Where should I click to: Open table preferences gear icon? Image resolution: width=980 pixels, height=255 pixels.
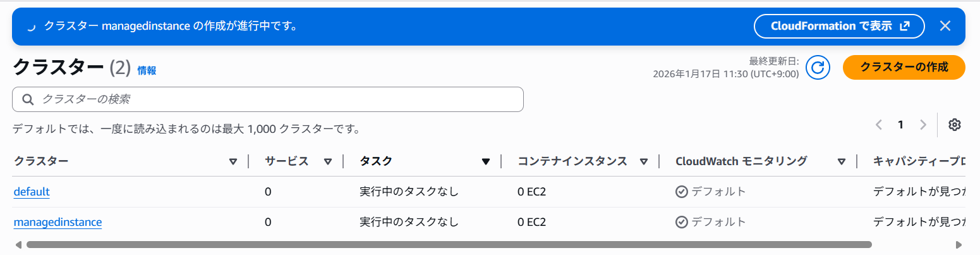point(955,125)
